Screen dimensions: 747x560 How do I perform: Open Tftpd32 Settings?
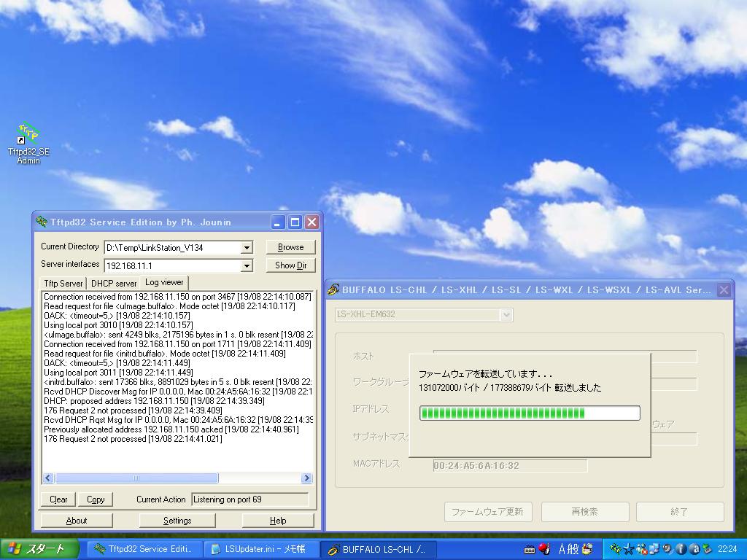click(x=177, y=521)
